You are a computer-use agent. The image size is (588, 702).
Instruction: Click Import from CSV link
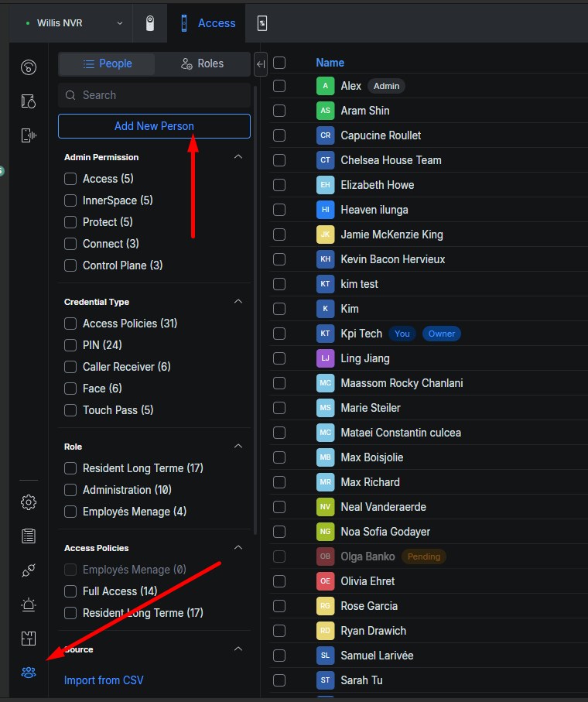click(104, 680)
